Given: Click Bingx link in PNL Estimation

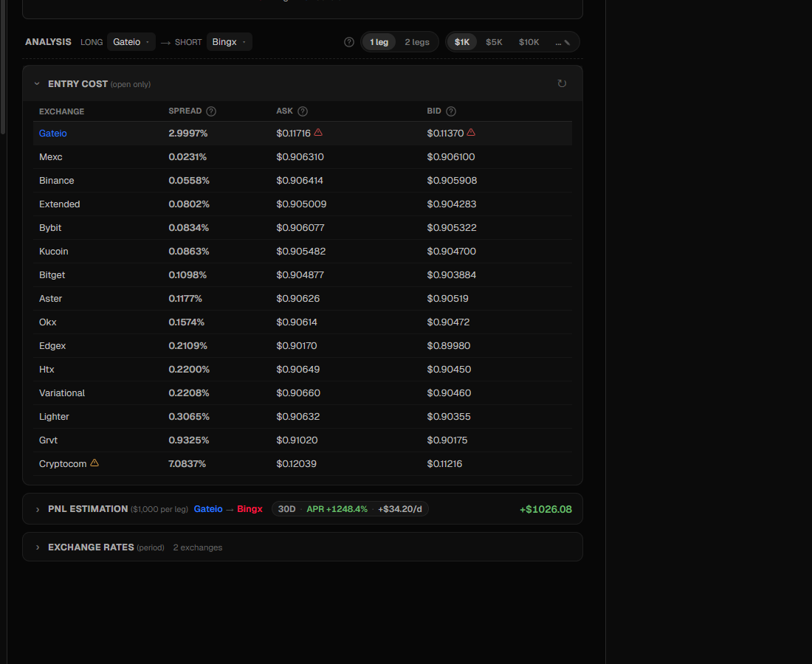Looking at the screenshot, I should (250, 509).
